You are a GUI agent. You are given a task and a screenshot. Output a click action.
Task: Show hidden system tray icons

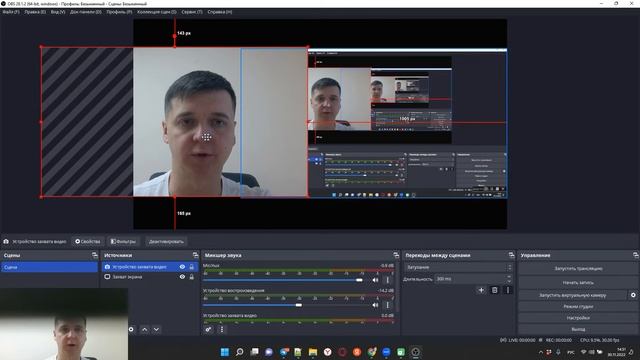point(541,352)
